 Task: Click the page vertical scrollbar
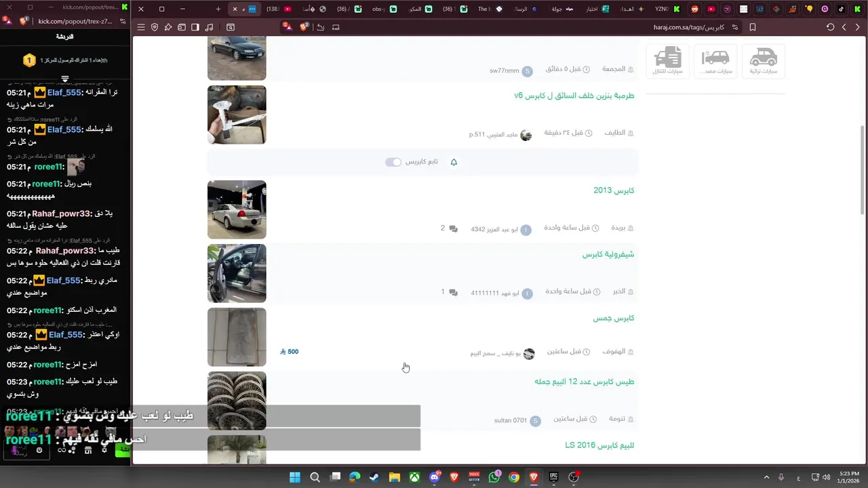[x=863, y=169]
